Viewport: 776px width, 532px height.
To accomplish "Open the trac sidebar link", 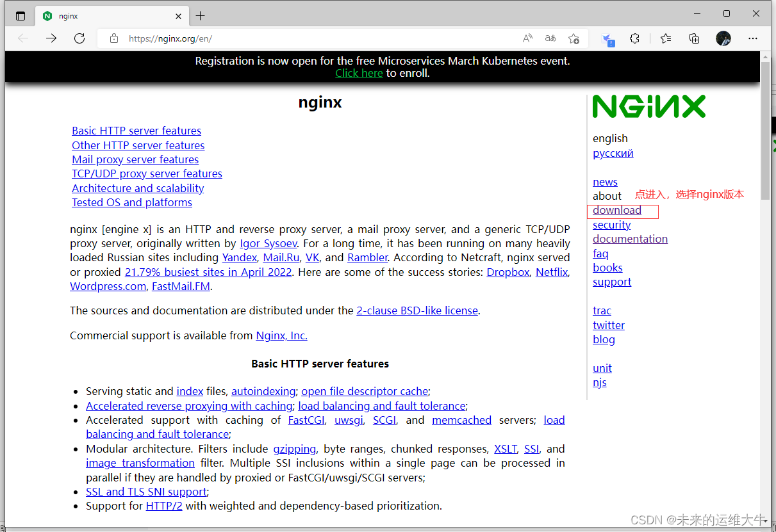I will click(x=602, y=310).
